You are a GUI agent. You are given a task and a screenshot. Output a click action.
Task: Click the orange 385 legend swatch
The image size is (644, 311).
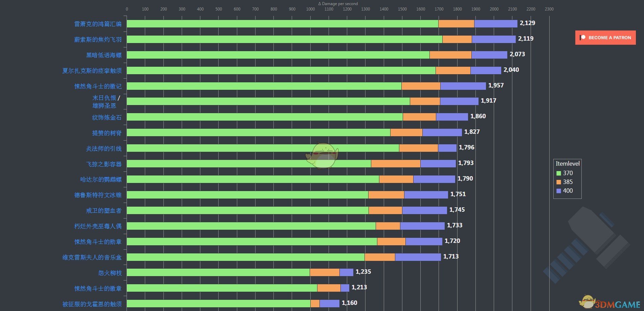coord(559,182)
